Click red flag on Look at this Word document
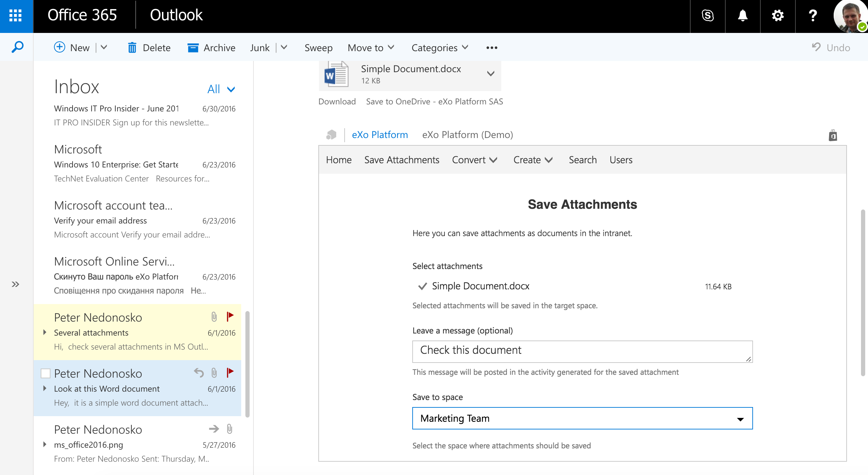The image size is (868, 475). click(230, 372)
